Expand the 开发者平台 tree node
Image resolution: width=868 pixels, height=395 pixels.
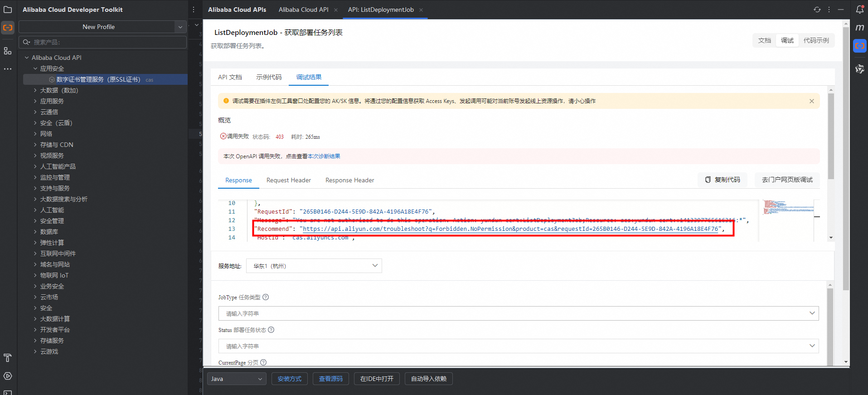pos(35,330)
